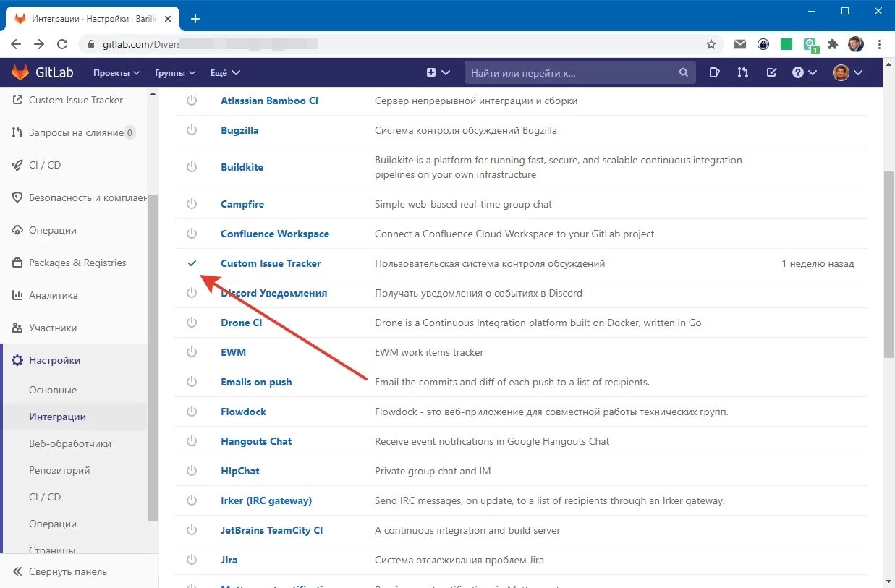895x588 pixels.
Task: Reload the page
Action: (x=62, y=44)
